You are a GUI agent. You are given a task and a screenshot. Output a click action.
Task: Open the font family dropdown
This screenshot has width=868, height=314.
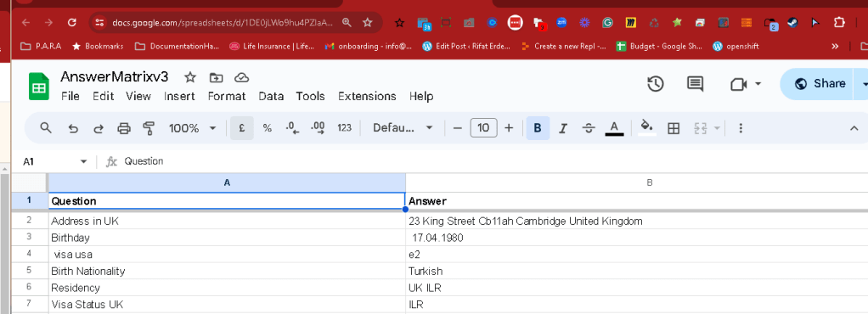pyautogui.click(x=403, y=128)
